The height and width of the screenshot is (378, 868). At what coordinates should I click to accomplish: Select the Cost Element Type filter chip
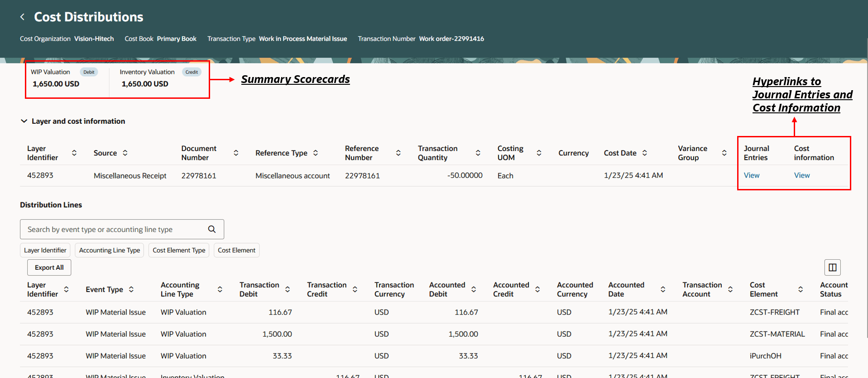(x=179, y=250)
